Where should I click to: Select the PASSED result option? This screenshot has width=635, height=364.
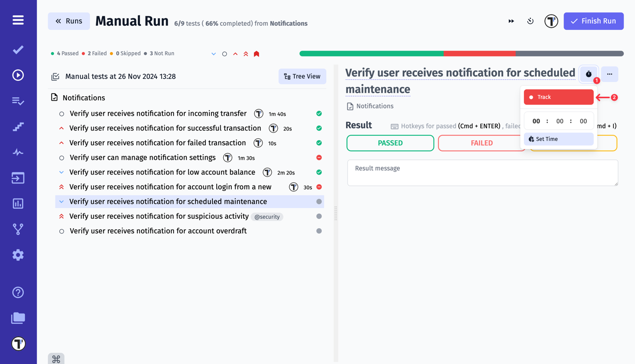tap(390, 143)
